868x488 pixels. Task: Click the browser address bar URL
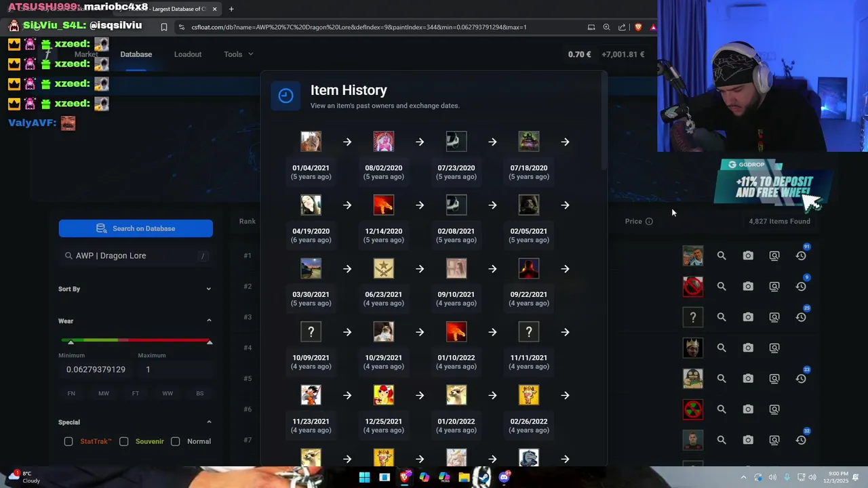pos(359,27)
